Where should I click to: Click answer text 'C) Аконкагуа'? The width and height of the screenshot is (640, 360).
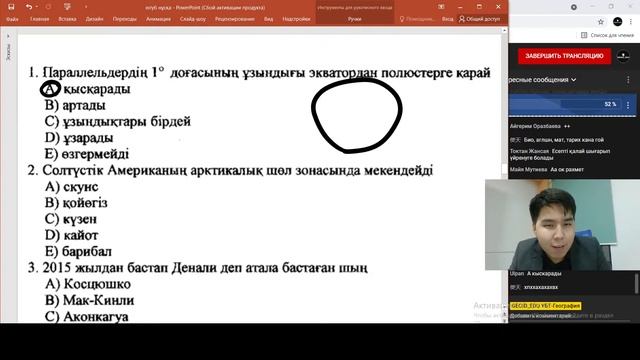tap(87, 317)
